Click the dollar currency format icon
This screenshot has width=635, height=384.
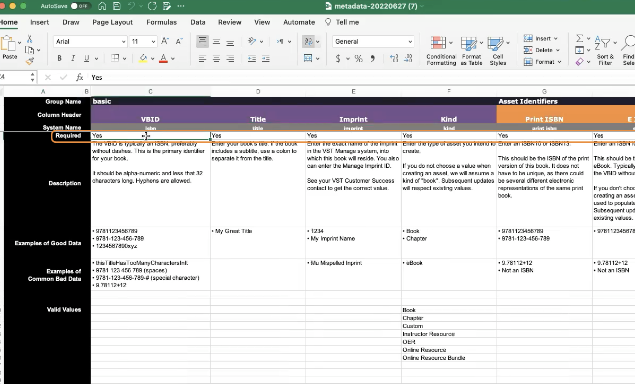coord(338,59)
